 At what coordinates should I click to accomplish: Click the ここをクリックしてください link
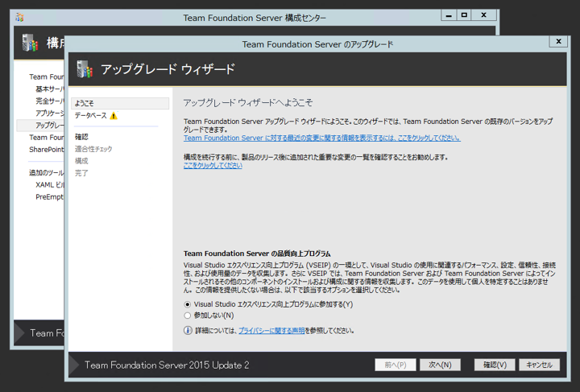click(213, 166)
